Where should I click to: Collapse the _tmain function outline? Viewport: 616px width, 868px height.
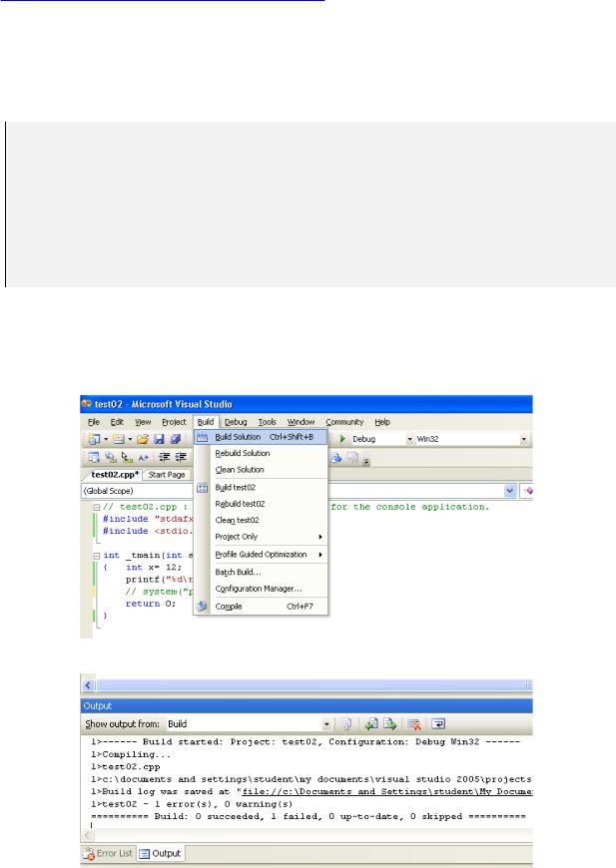pos(97,556)
